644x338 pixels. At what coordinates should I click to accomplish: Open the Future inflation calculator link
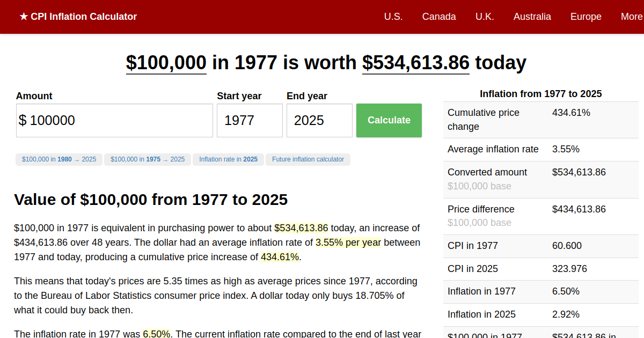coord(308,159)
